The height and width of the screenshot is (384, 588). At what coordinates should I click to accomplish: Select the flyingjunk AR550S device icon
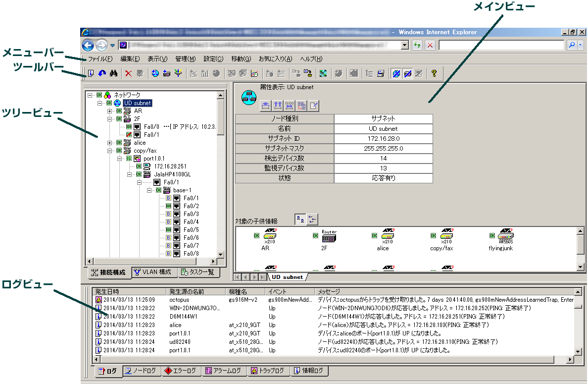point(505,236)
